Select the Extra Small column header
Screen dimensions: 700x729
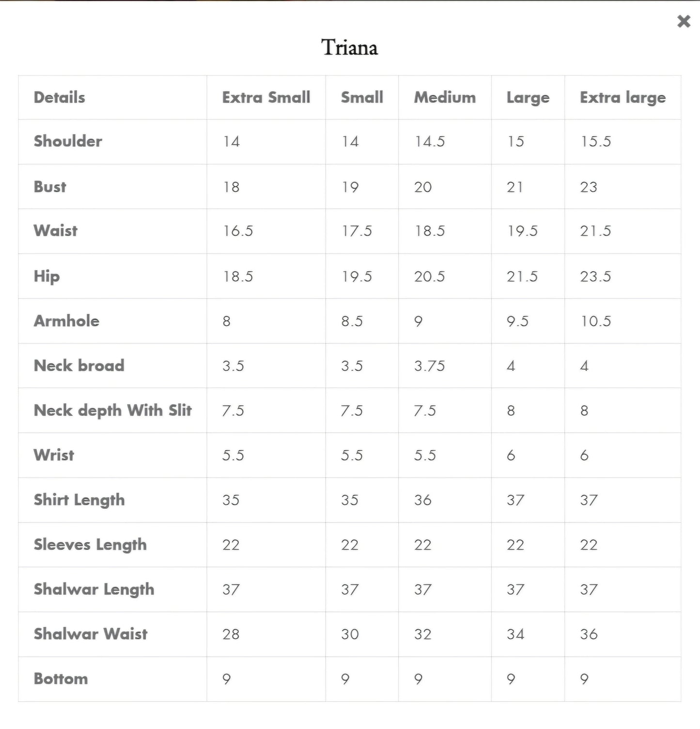266,97
